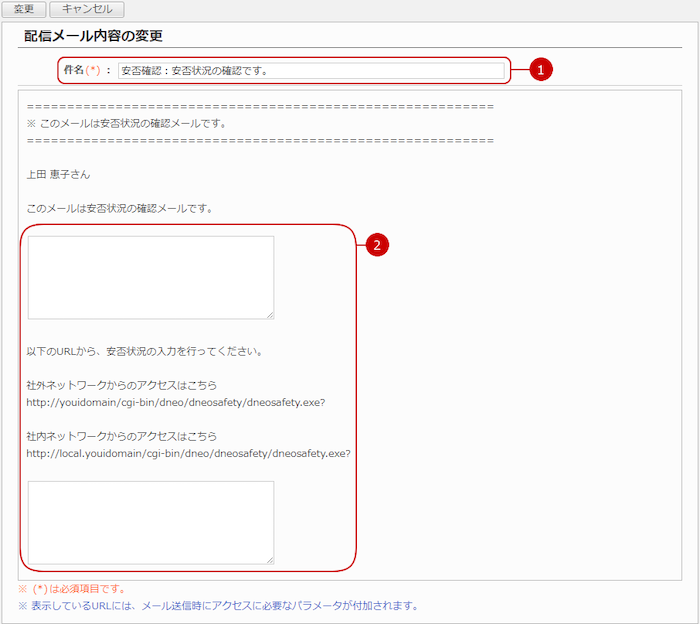This screenshot has height=624, width=700.
Task: Click the external network URL youidomain
Action: coord(175,402)
